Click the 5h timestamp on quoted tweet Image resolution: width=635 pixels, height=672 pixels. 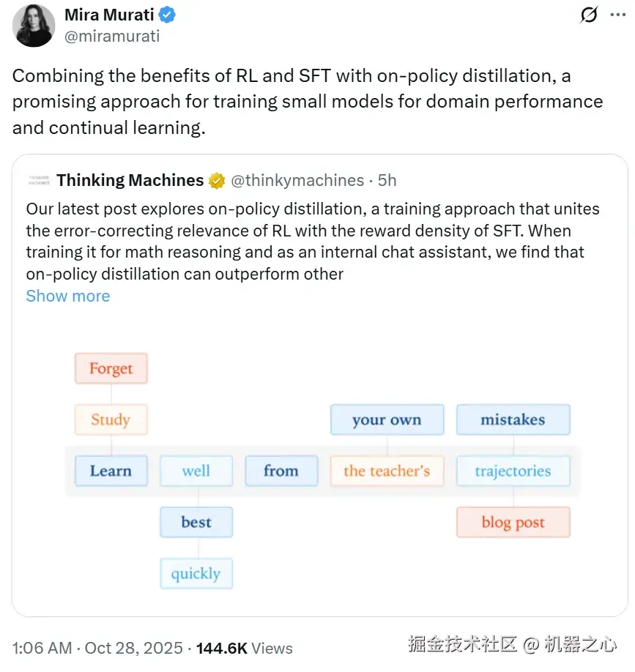coord(388,179)
